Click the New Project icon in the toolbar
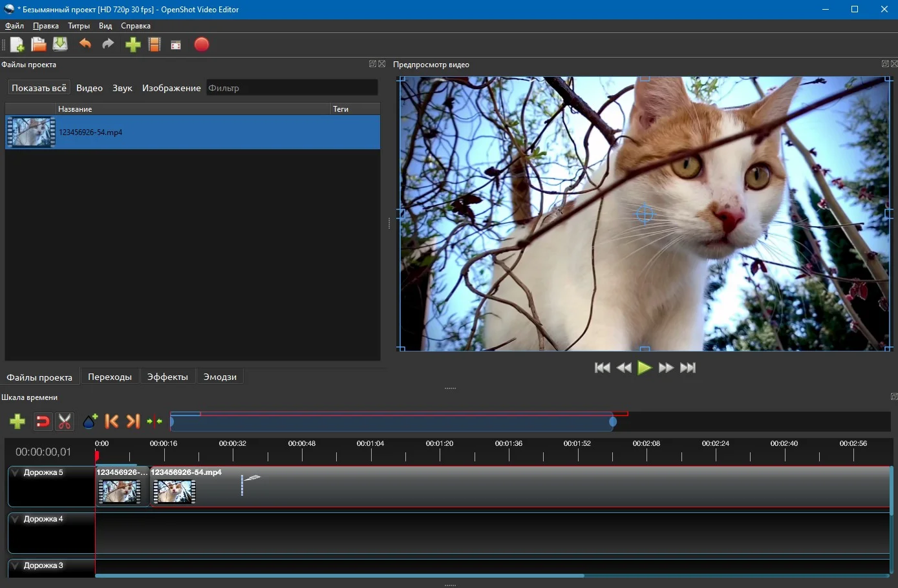The height and width of the screenshot is (588, 898). tap(17, 45)
